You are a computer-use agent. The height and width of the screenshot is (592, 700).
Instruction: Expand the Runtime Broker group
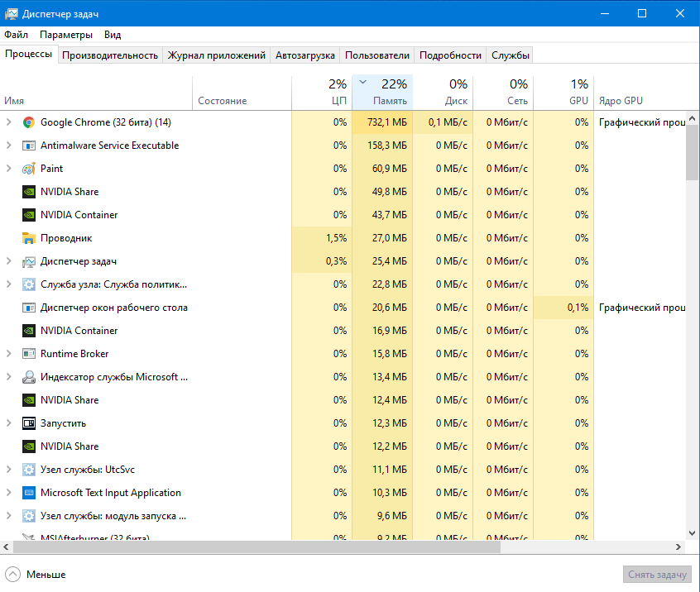click(8, 353)
